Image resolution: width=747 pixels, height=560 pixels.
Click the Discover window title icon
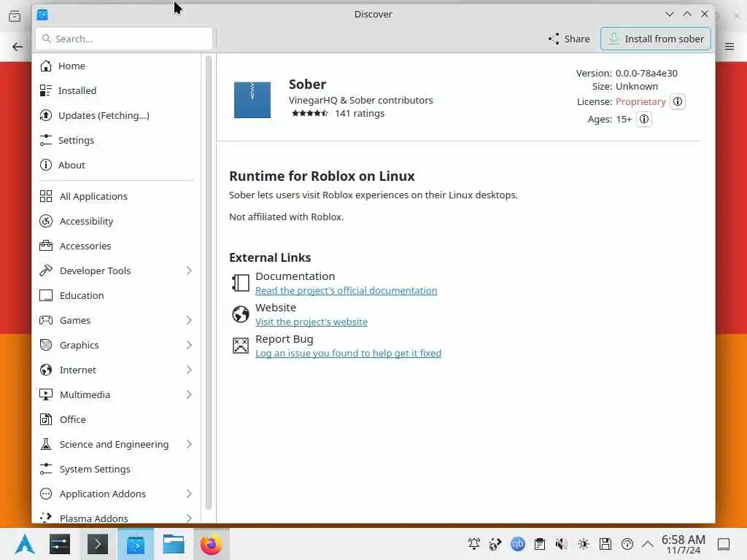coord(42,15)
